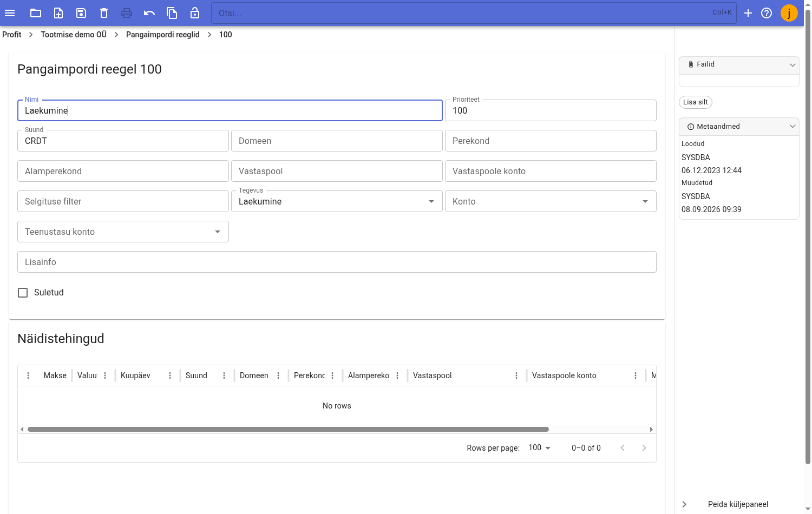Sort by the Suund column header
This screenshot has height=514, width=812.
(x=197, y=375)
